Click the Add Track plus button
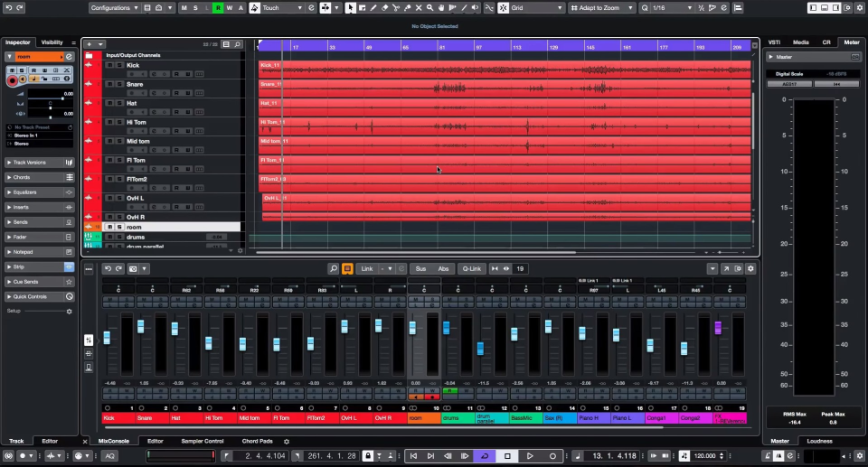868x467 pixels. point(90,44)
